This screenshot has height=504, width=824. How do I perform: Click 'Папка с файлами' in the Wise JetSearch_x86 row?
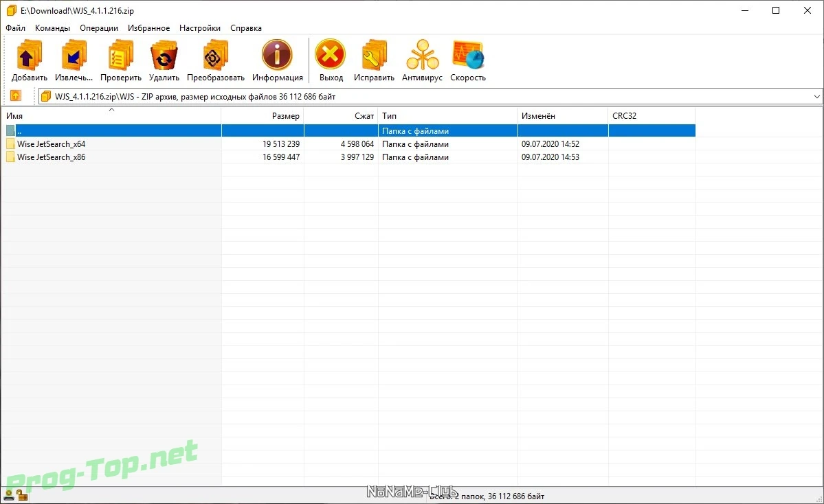[415, 157]
